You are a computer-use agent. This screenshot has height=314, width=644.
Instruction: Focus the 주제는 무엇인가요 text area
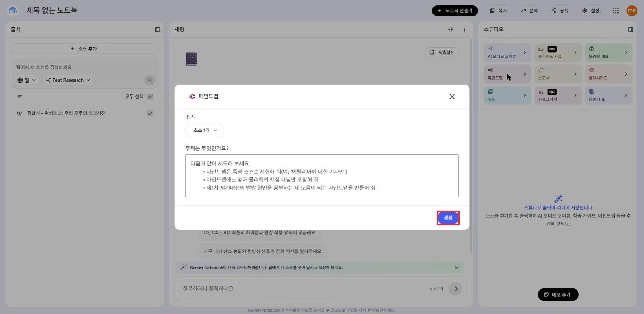pos(322,176)
